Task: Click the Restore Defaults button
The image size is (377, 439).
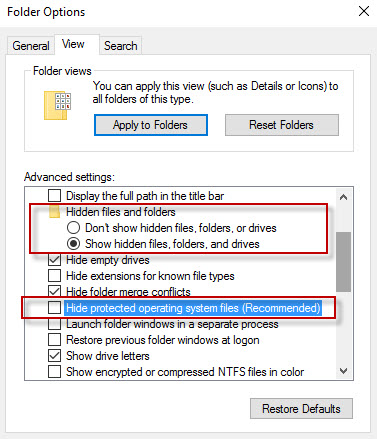Action: 301,409
